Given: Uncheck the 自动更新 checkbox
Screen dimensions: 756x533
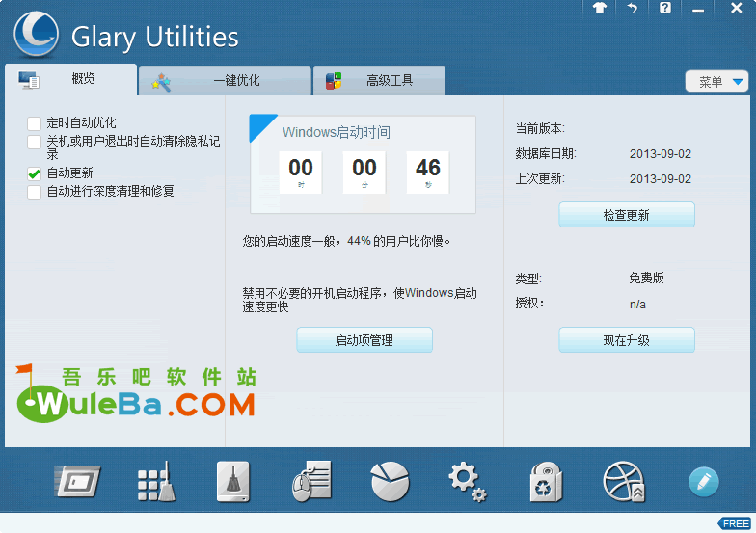Looking at the screenshot, I should [x=35, y=173].
